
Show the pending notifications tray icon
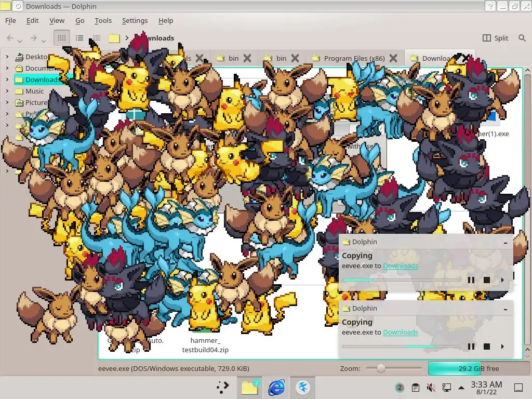tap(400, 387)
